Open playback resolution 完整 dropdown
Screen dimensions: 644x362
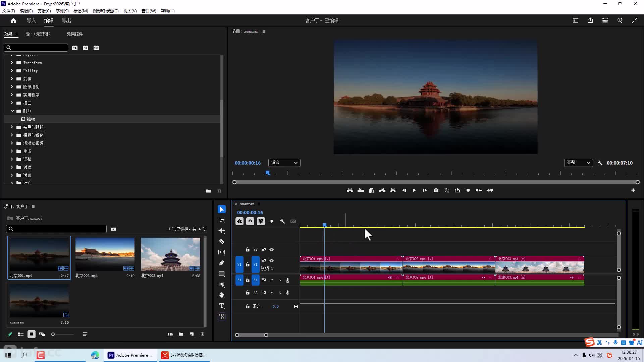click(x=578, y=163)
